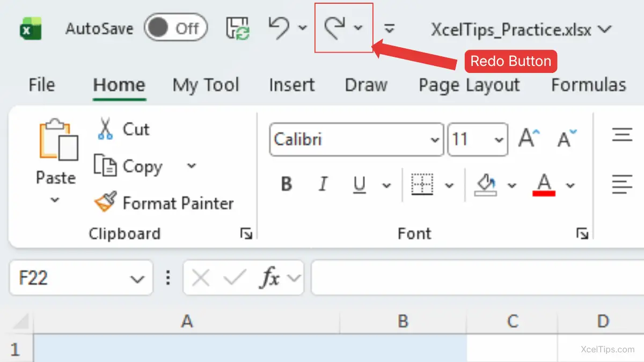Viewport: 644px width, 362px height.
Task: Open the Calibri font name dropdown
Action: [435, 140]
